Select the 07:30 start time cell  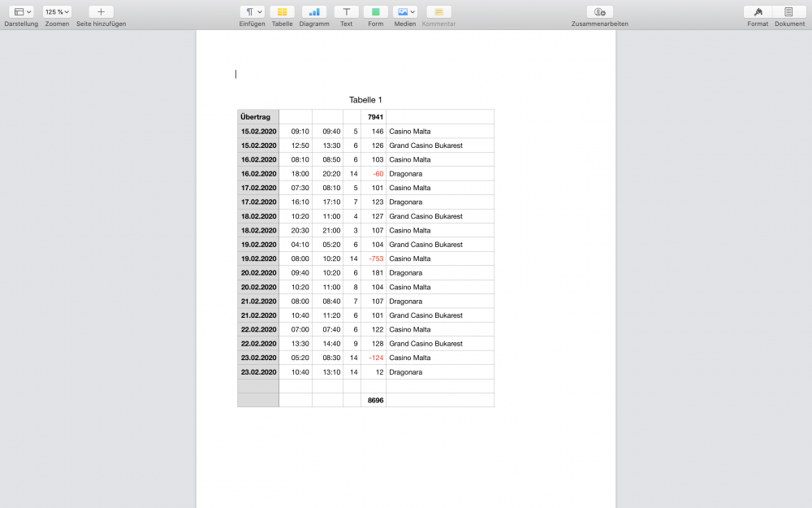pos(296,188)
